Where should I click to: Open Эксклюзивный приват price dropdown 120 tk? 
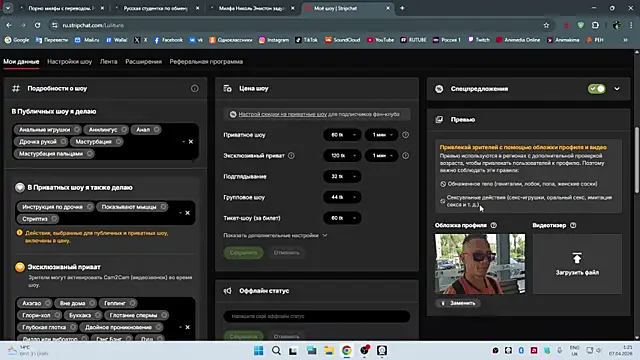342,156
